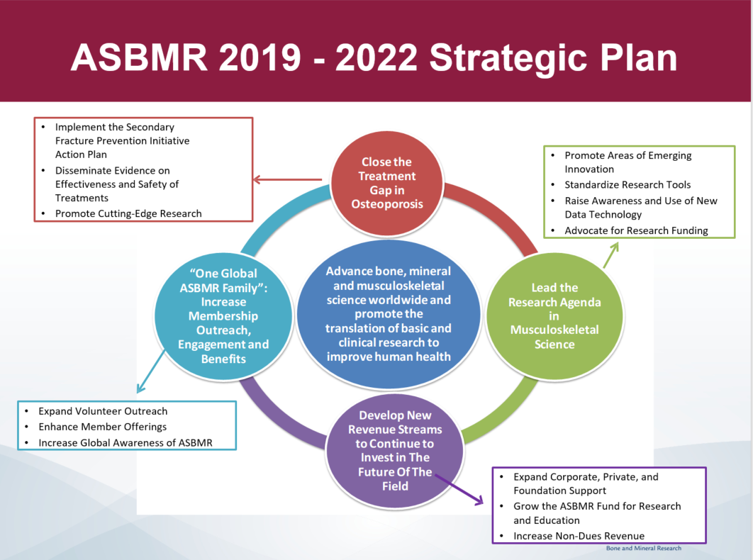
Task: Select the teal "One Global ASBMR Family" circle
Action: 223,316
